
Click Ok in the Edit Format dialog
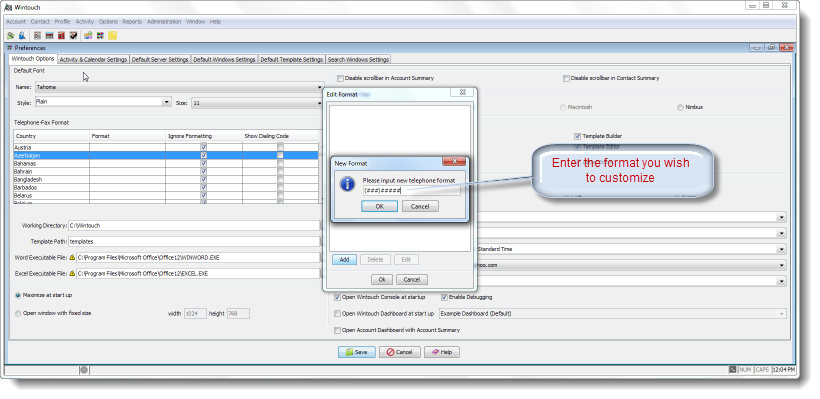click(382, 280)
